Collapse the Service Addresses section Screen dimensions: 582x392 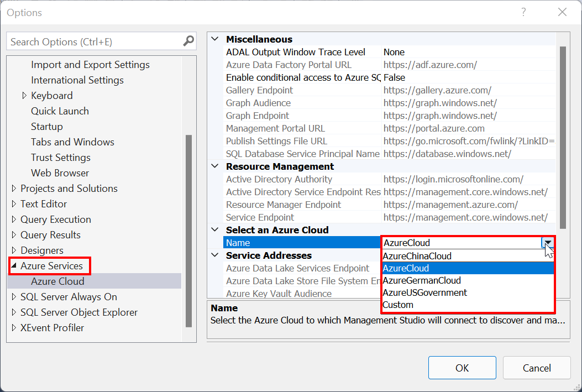tap(215, 255)
